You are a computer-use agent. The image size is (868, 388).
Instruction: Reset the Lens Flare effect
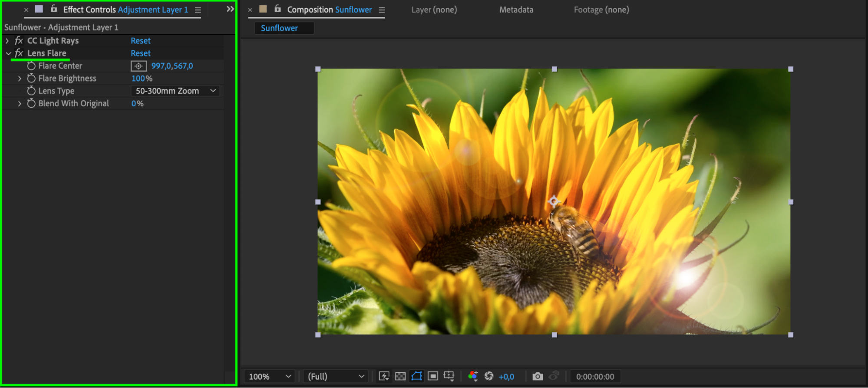tap(141, 53)
